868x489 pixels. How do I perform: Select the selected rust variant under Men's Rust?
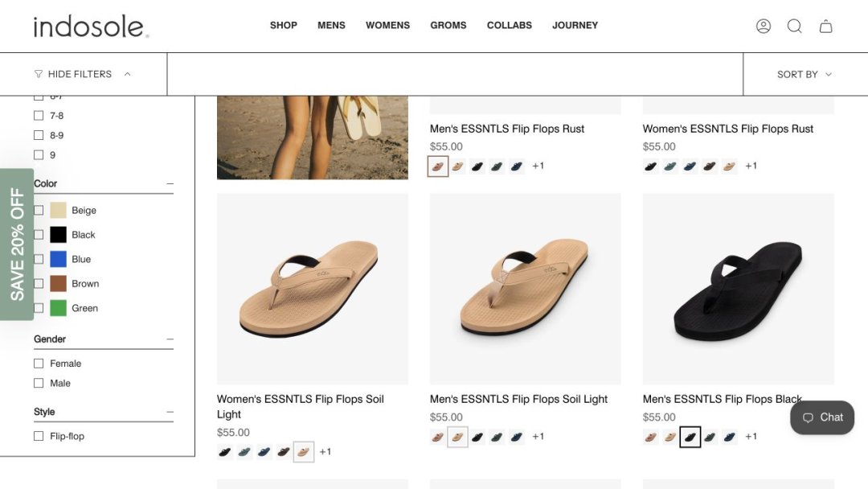[438, 166]
